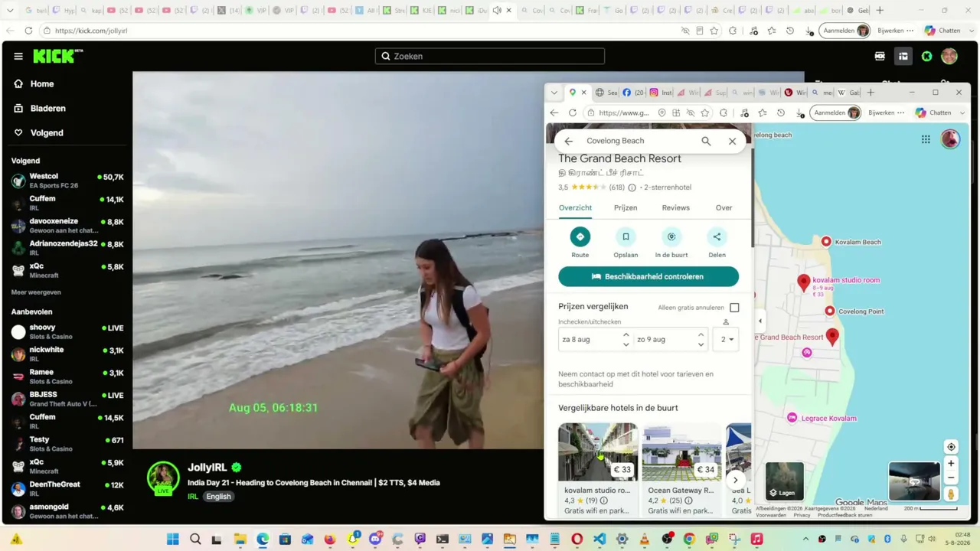Open the Lagen map layers button
980x551 pixels.
point(785,481)
